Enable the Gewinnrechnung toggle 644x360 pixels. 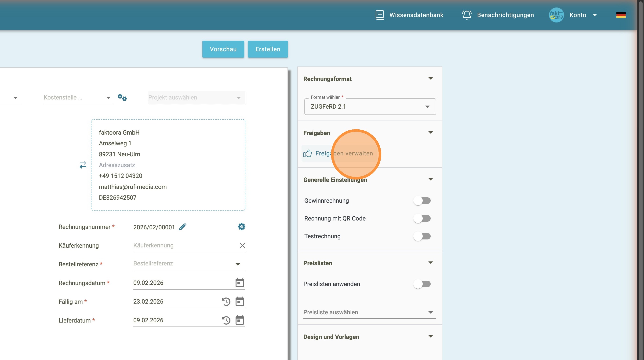422,201
